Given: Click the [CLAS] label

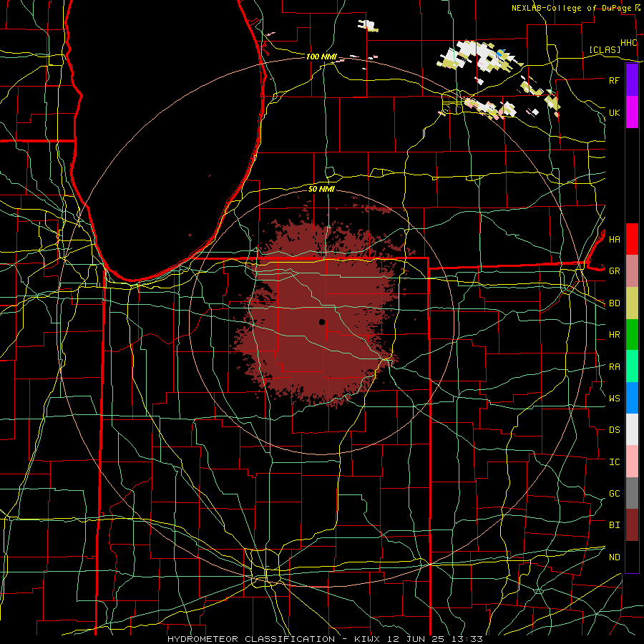Looking at the screenshot, I should point(605,49).
